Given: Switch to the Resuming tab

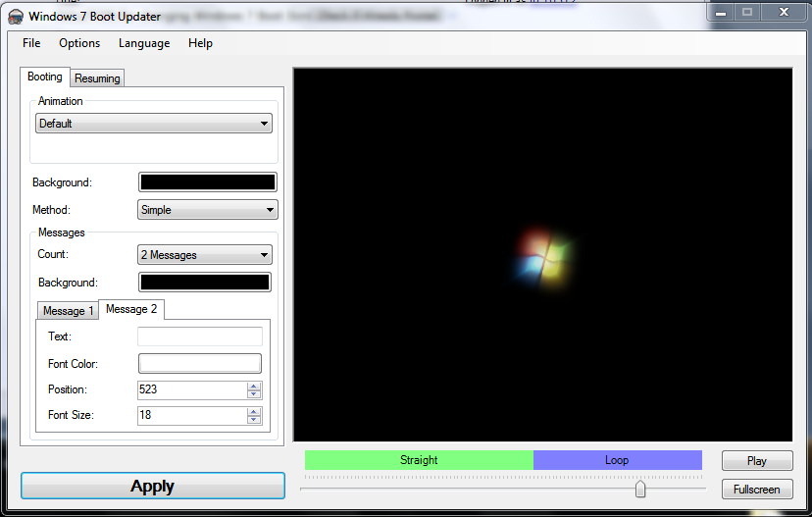Looking at the screenshot, I should point(97,78).
